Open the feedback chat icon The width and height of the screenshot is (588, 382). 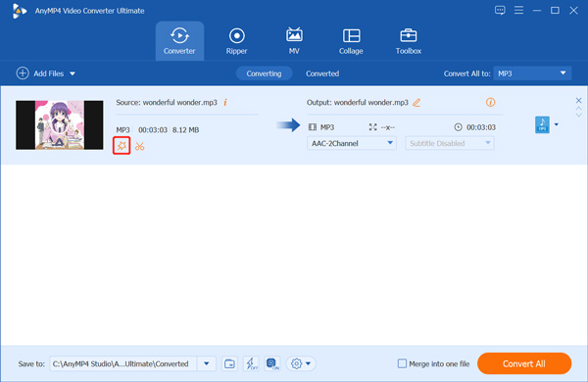(x=500, y=10)
